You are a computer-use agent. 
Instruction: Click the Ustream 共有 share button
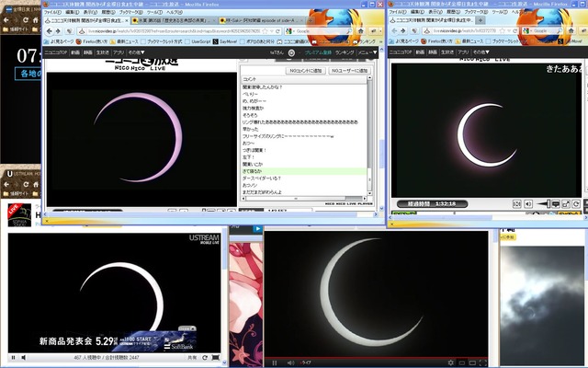(x=192, y=358)
